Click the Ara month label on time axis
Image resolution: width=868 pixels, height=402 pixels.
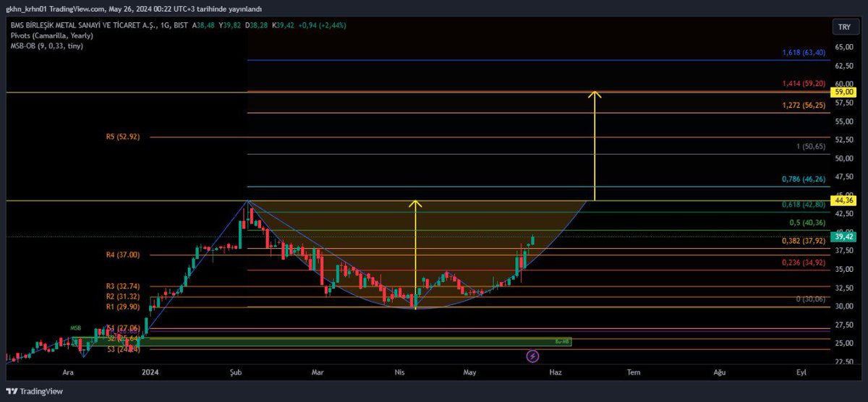(68, 372)
